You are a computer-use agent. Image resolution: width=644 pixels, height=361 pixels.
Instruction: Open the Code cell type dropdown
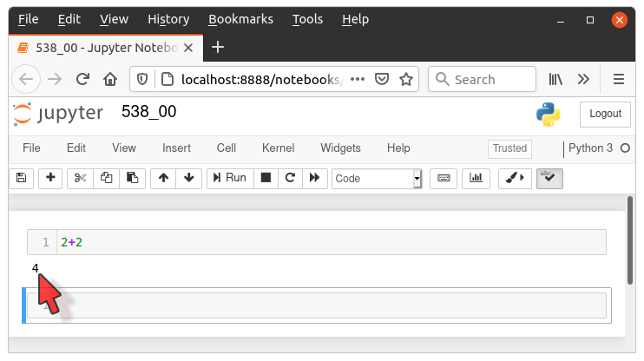click(376, 178)
